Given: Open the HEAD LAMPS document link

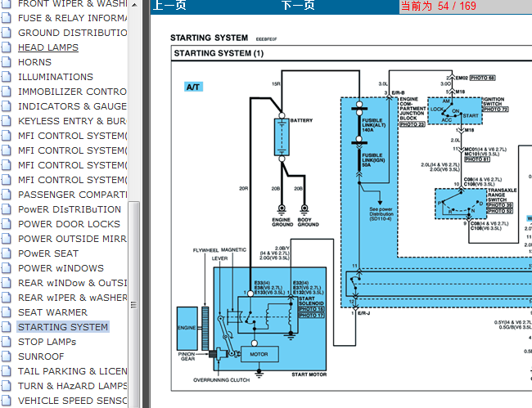Looking at the screenshot, I should [x=48, y=47].
